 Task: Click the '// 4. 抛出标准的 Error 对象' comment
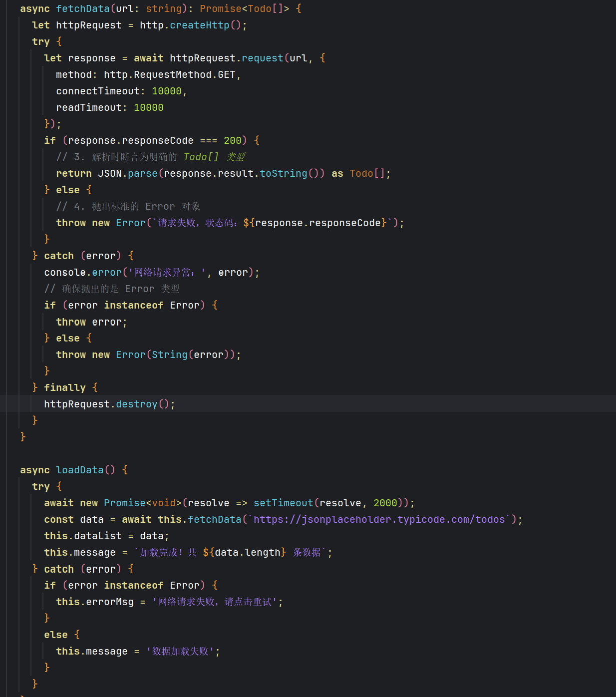pos(128,206)
